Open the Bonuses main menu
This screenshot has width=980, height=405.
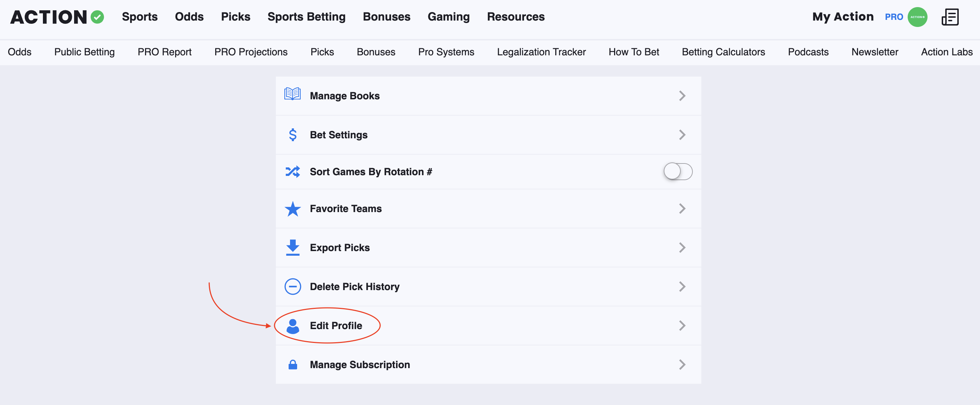pyautogui.click(x=386, y=17)
